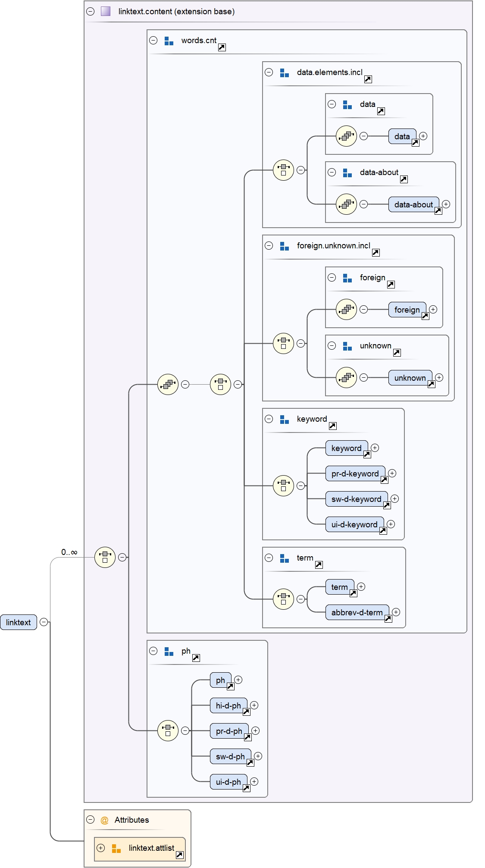Collapse the keyword group box

pyautogui.click(x=269, y=419)
